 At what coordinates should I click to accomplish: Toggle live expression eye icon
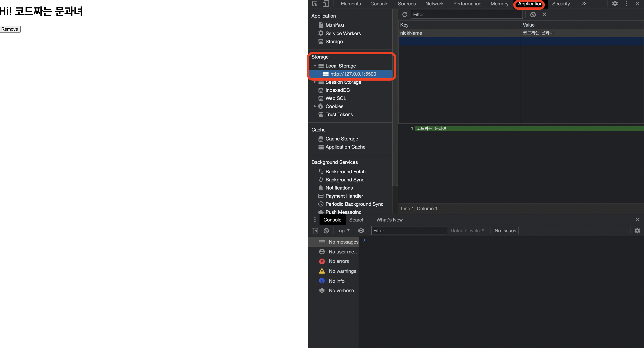pyautogui.click(x=361, y=230)
